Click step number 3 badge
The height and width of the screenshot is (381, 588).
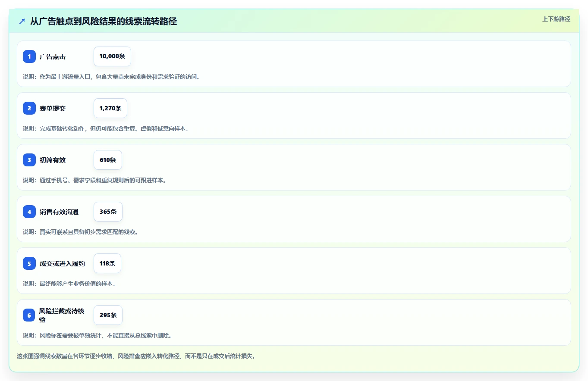[x=29, y=160]
